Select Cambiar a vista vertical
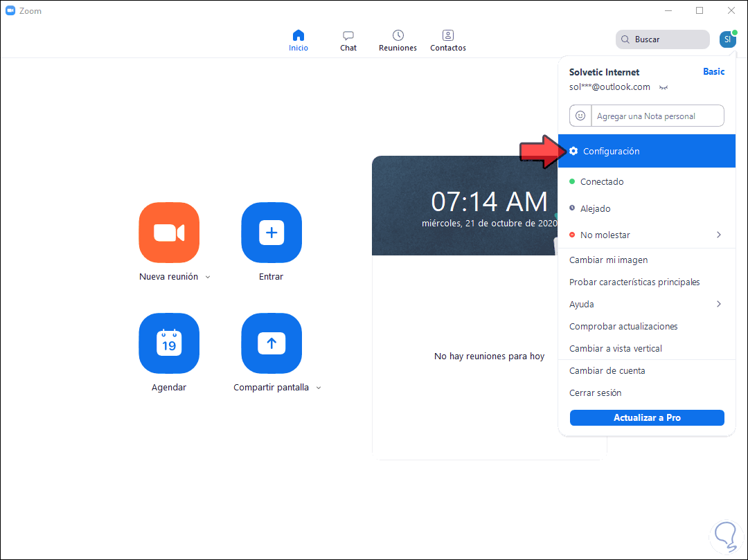Image resolution: width=748 pixels, height=560 pixels. point(646,348)
